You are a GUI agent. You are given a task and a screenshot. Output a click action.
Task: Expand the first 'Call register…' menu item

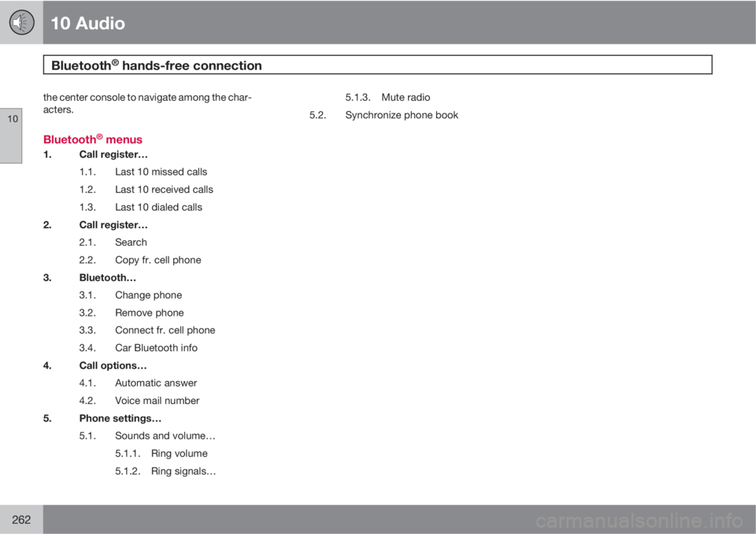click(113, 154)
